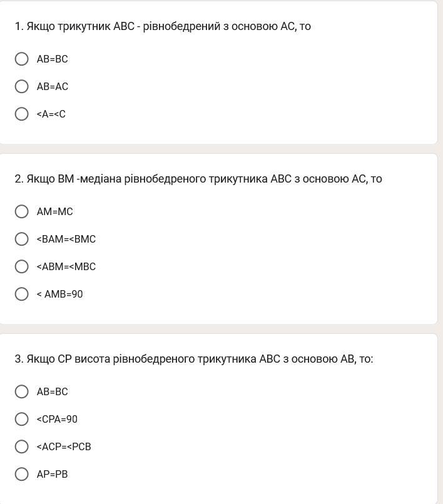This screenshot has width=443, height=504.
Task: Mark AP=PB as the answer
Action: pos(22,474)
